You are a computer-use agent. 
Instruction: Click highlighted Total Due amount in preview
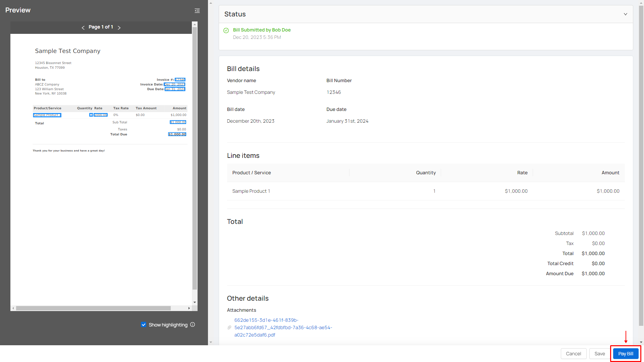(x=177, y=134)
